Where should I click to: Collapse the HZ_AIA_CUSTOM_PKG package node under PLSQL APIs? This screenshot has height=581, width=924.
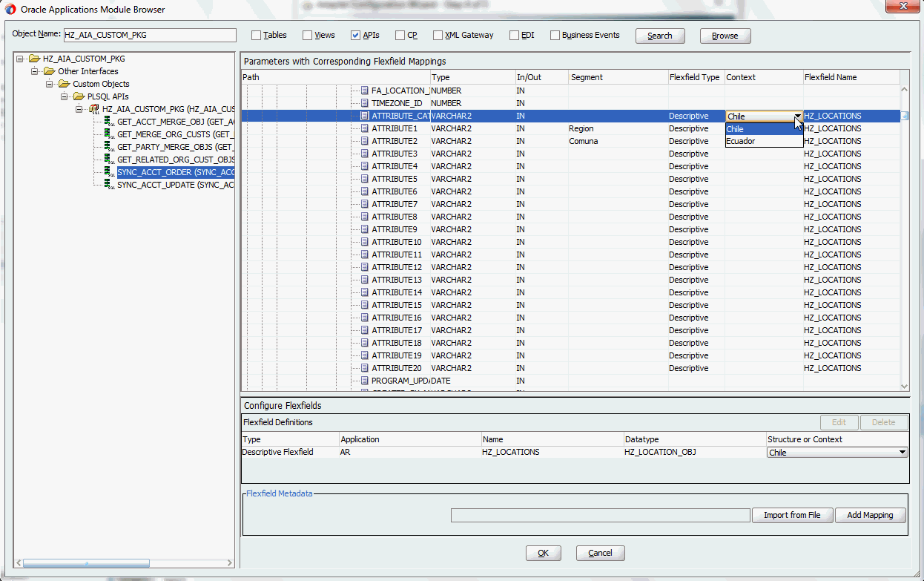click(x=79, y=109)
